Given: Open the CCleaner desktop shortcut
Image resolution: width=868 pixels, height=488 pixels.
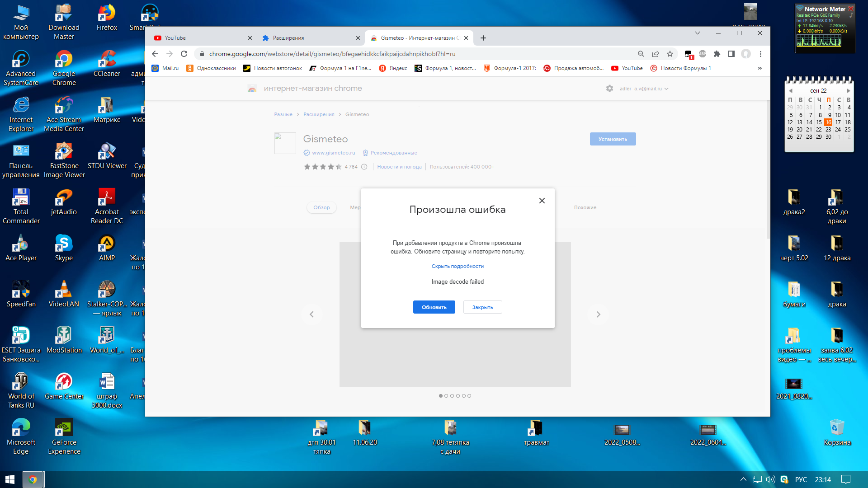Looking at the screenshot, I should pyautogui.click(x=107, y=63).
